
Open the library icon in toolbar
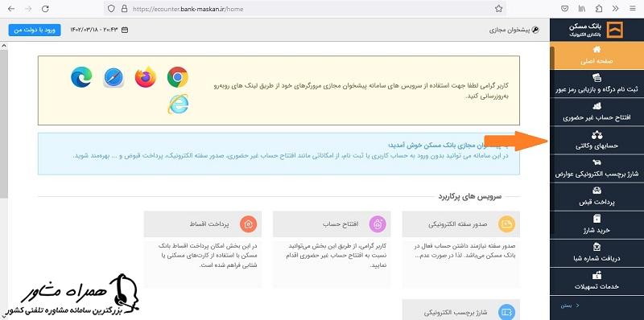pos(582,9)
